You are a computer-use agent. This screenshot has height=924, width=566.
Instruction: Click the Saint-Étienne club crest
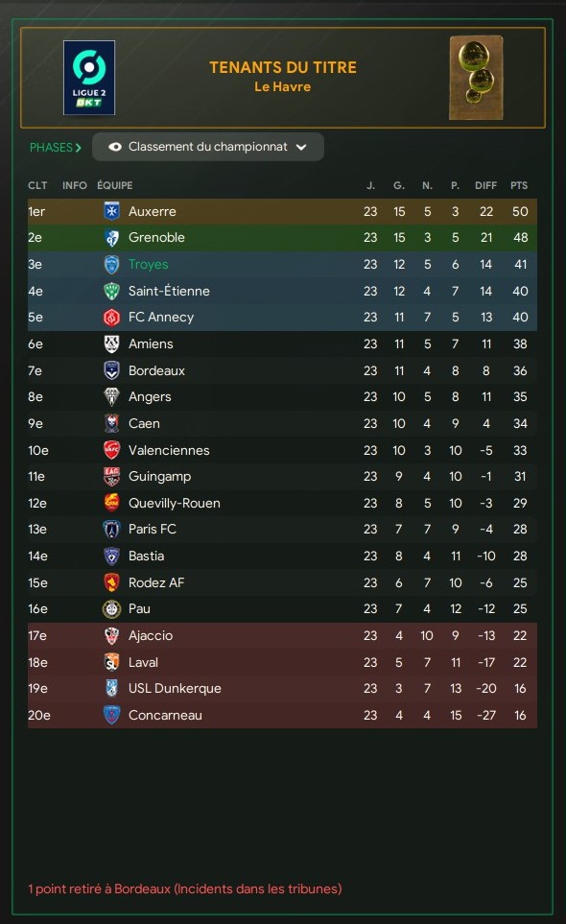point(111,291)
